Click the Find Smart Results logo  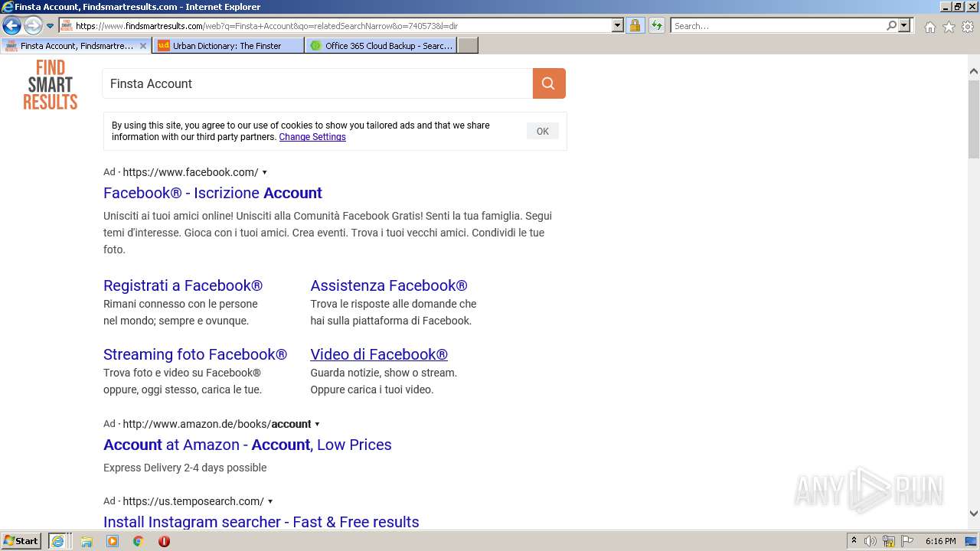tap(50, 85)
